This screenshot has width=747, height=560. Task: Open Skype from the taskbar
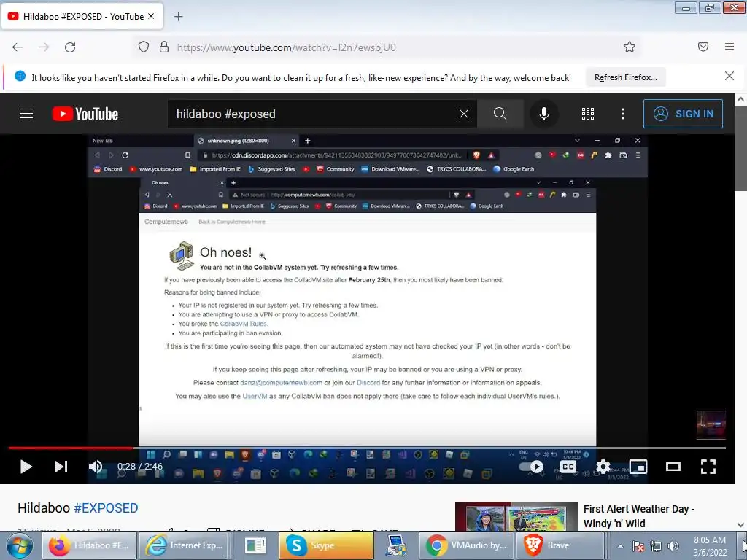(x=326, y=545)
